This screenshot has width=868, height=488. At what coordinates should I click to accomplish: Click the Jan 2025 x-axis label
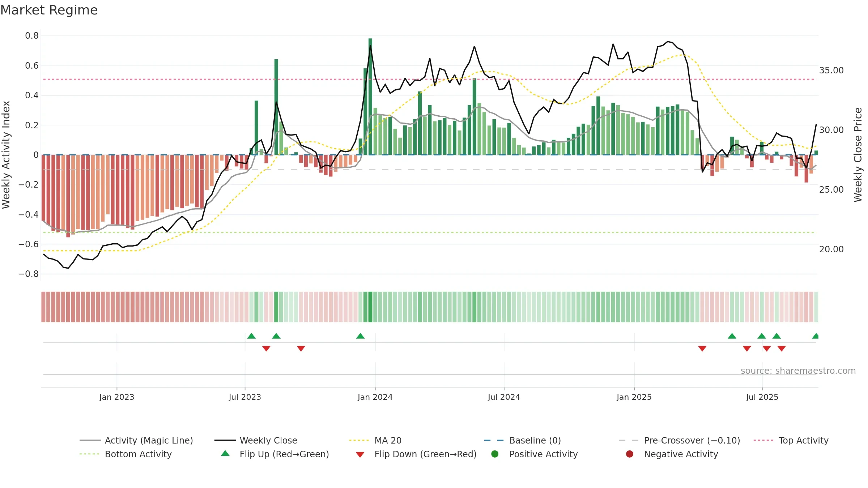coord(634,397)
